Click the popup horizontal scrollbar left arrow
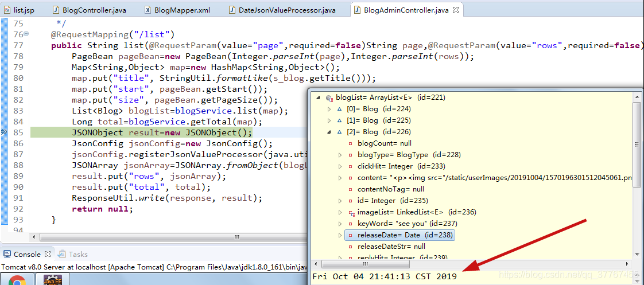 pos(316,264)
